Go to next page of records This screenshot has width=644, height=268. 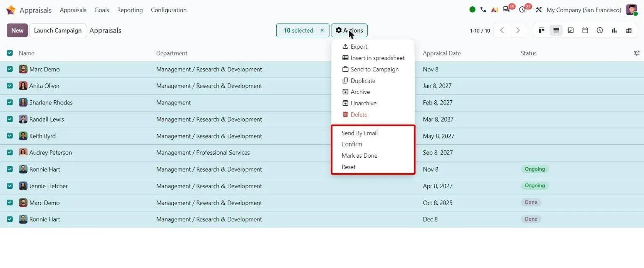coord(518,30)
